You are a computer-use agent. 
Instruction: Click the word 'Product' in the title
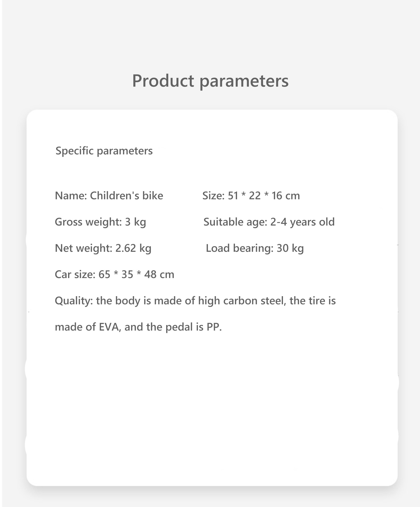[x=163, y=80]
